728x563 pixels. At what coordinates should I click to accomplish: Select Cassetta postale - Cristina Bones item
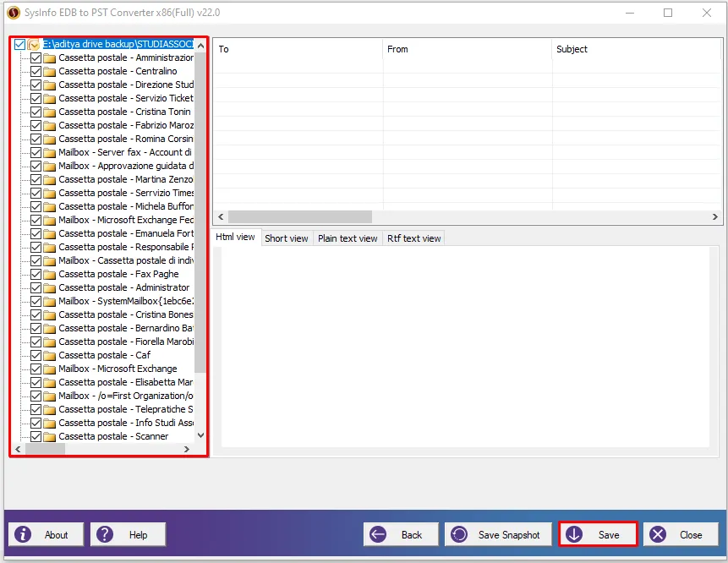click(126, 314)
